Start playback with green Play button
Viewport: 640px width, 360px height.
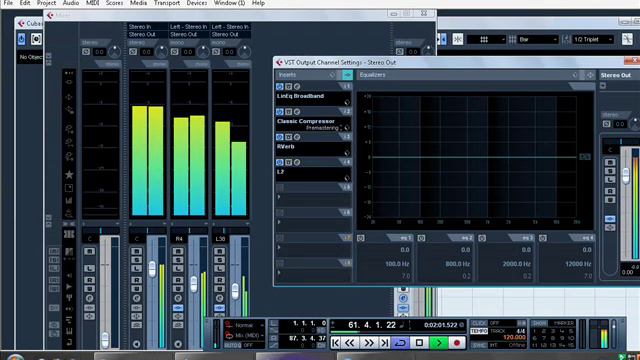click(x=438, y=343)
